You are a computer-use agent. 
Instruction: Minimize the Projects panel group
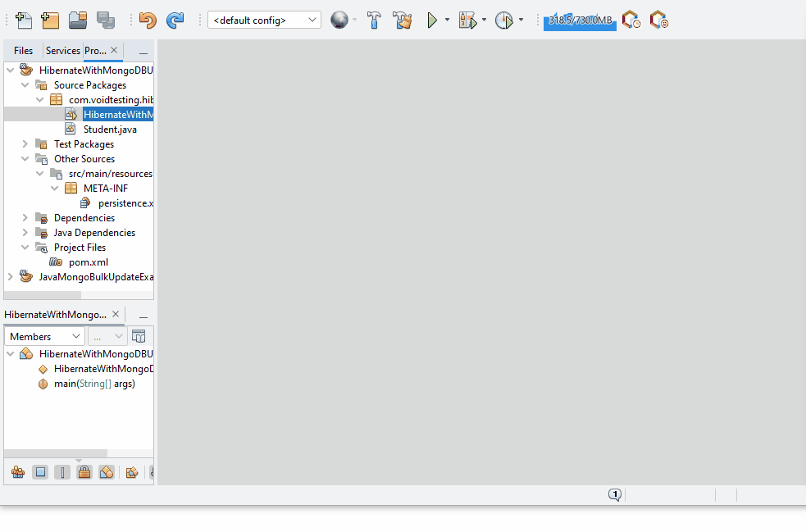click(x=143, y=53)
